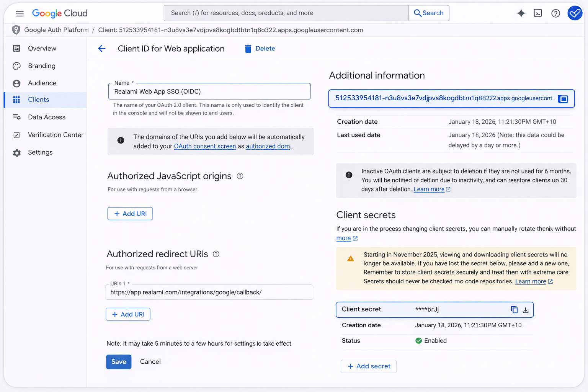Go to Branding in the sidebar

tap(41, 66)
